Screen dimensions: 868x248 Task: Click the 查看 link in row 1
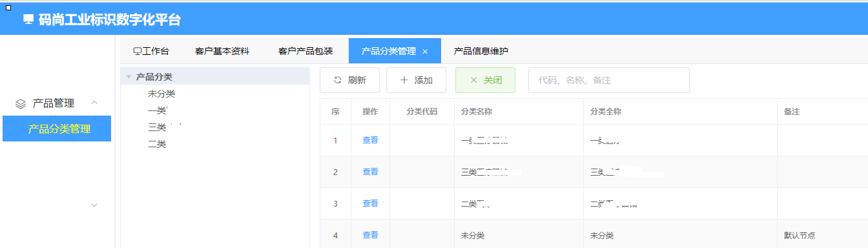click(370, 139)
